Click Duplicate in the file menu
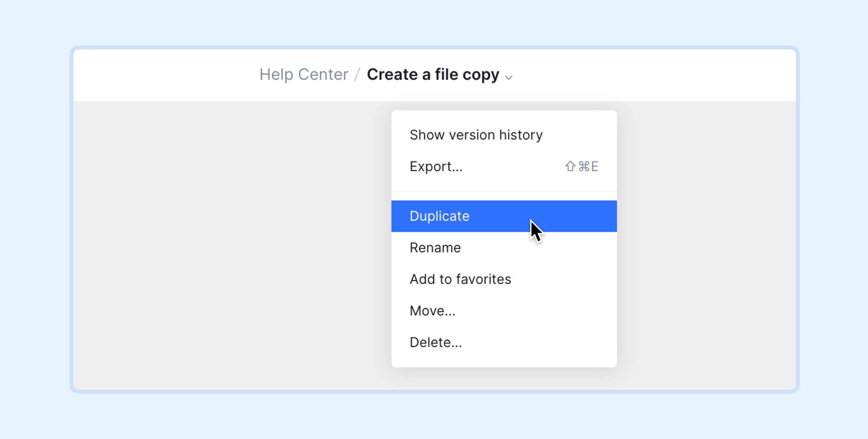The image size is (868, 439). [x=504, y=216]
